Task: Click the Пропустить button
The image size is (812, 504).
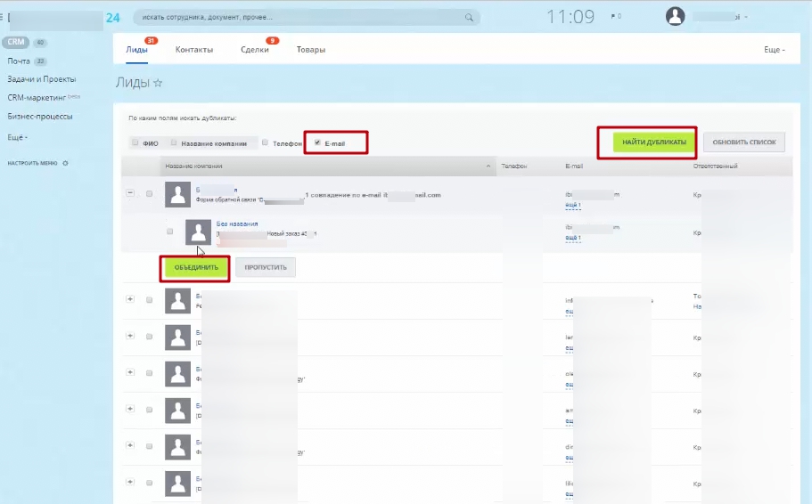Action: click(x=266, y=267)
